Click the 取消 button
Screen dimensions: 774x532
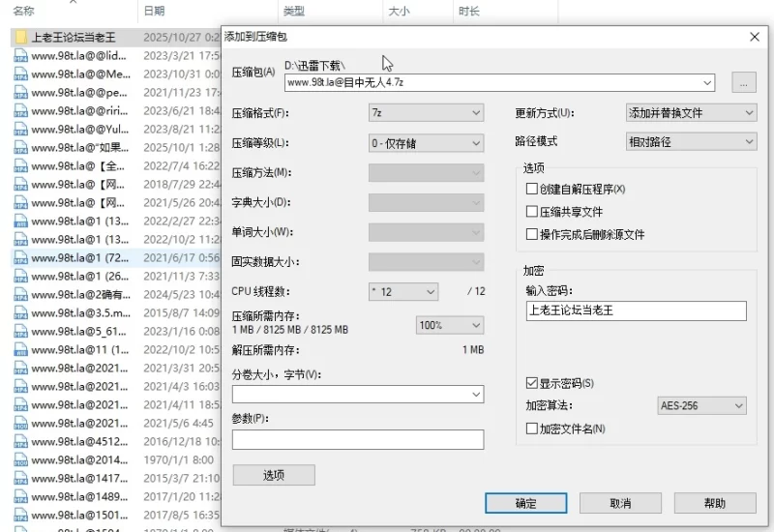(620, 503)
